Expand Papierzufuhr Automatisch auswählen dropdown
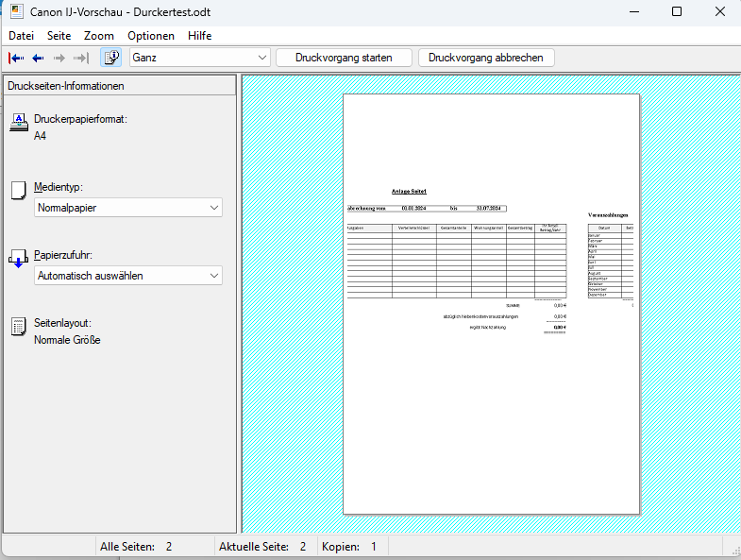 [x=128, y=276]
